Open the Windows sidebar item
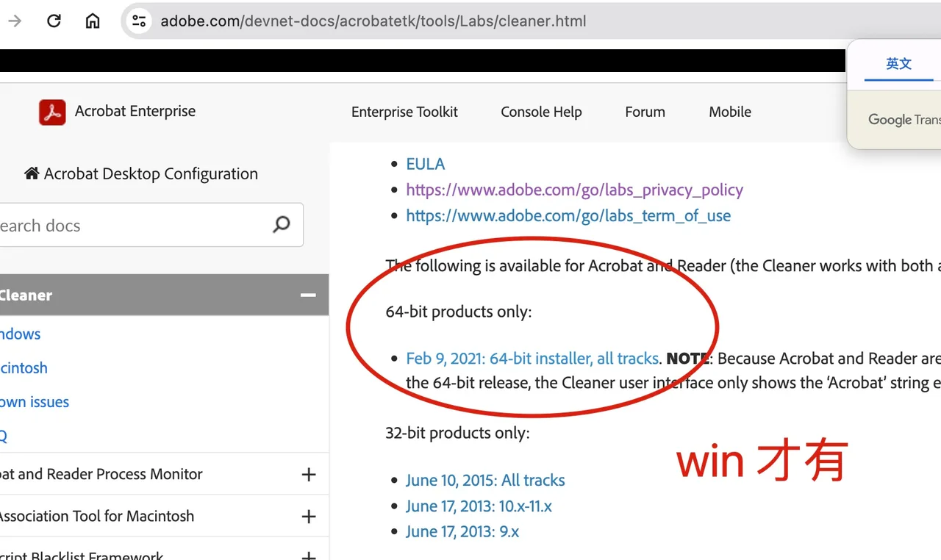Screen dimensions: 941x560 tap(20, 334)
